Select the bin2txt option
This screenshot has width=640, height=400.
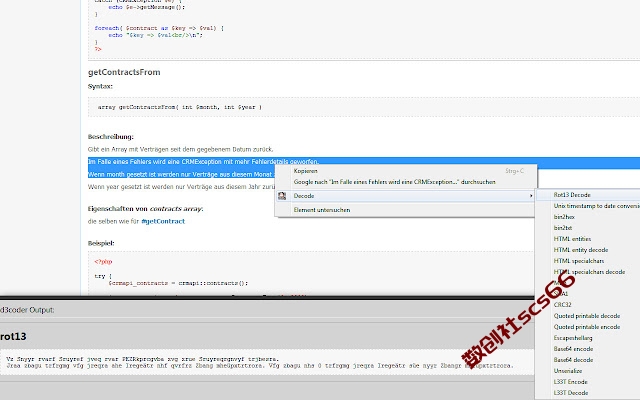coord(562,228)
